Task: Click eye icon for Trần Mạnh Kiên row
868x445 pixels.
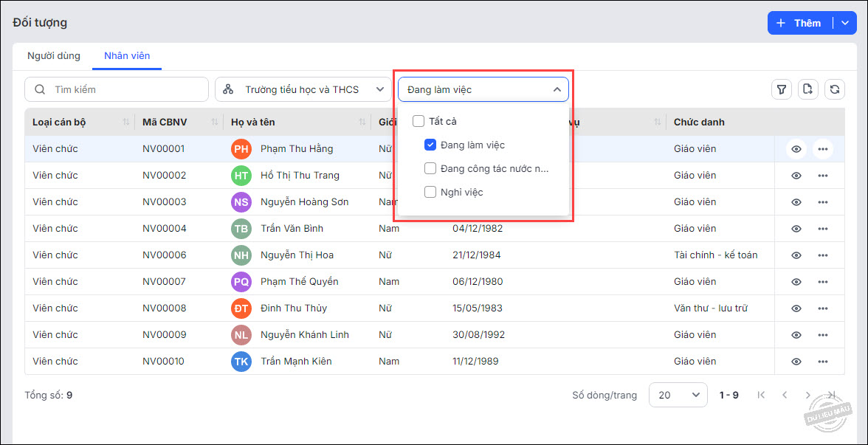Action: (796, 362)
